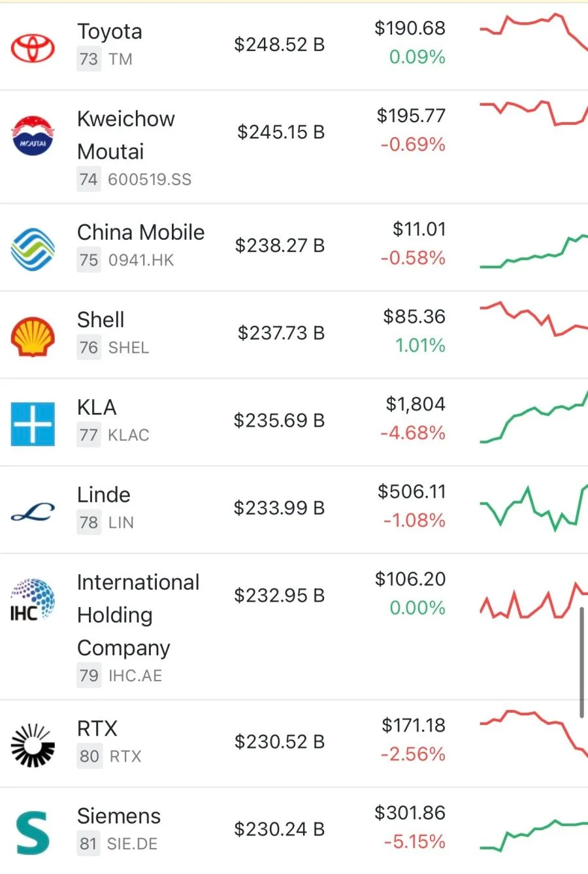This screenshot has width=588, height=874.
Task: Select Shell share price $85.36
Action: [x=414, y=317]
